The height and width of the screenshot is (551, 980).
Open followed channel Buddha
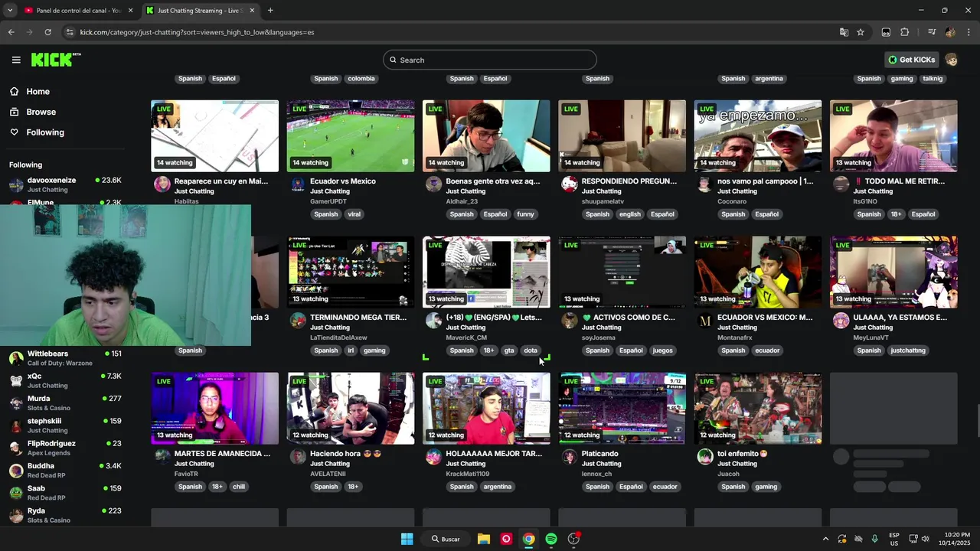(x=65, y=470)
